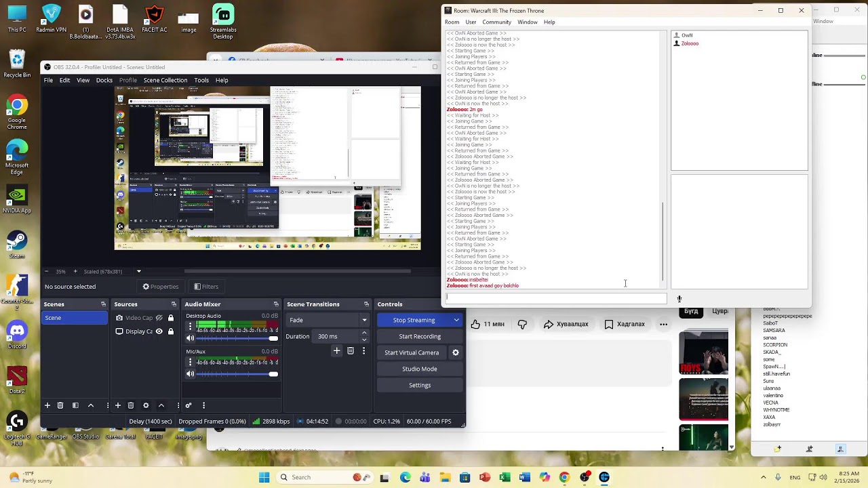Open source properties gear in Sources toolbar
Screen dimensions: 868x488
click(x=146, y=405)
